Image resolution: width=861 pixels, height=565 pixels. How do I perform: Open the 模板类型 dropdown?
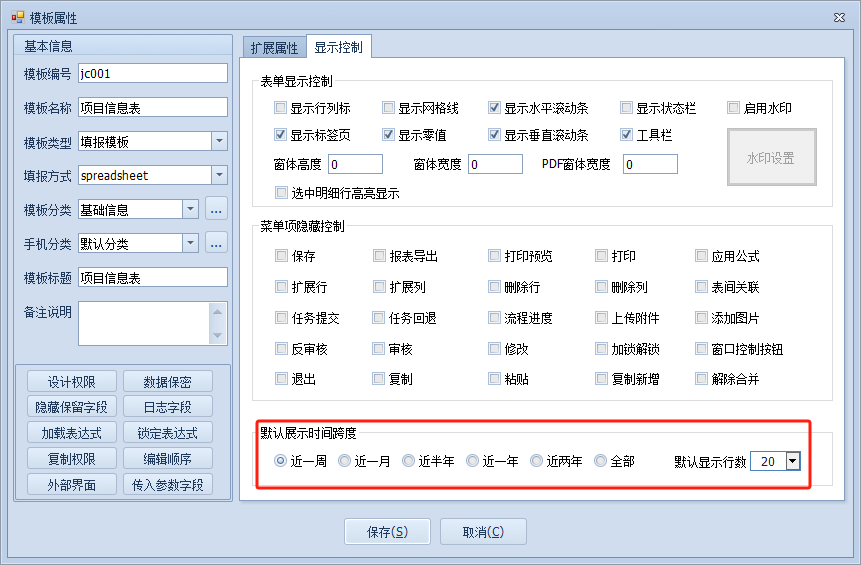coord(219,141)
